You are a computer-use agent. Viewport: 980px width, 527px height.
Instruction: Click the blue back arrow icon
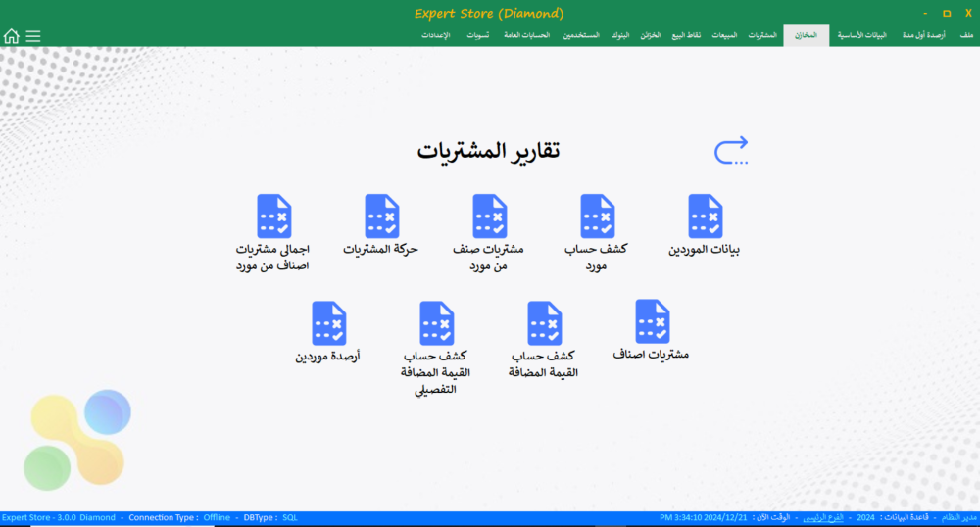731,150
